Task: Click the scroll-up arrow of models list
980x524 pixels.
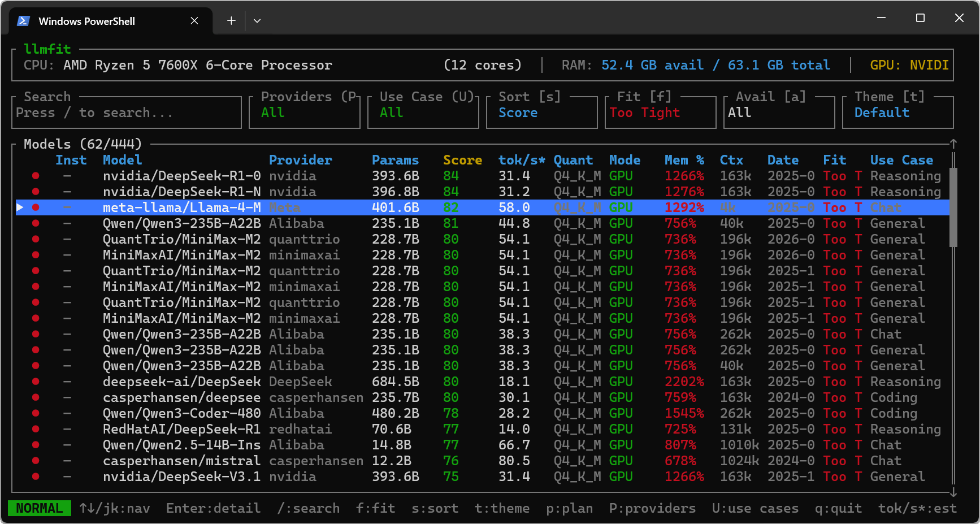Action: click(x=953, y=144)
